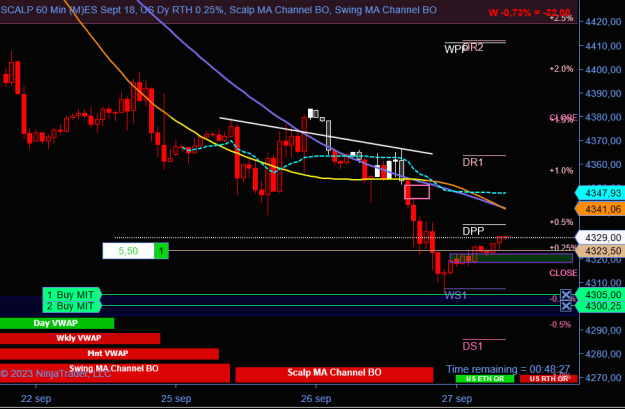Select the green 4300,25 order price marker
625x409 pixels.
[600, 306]
